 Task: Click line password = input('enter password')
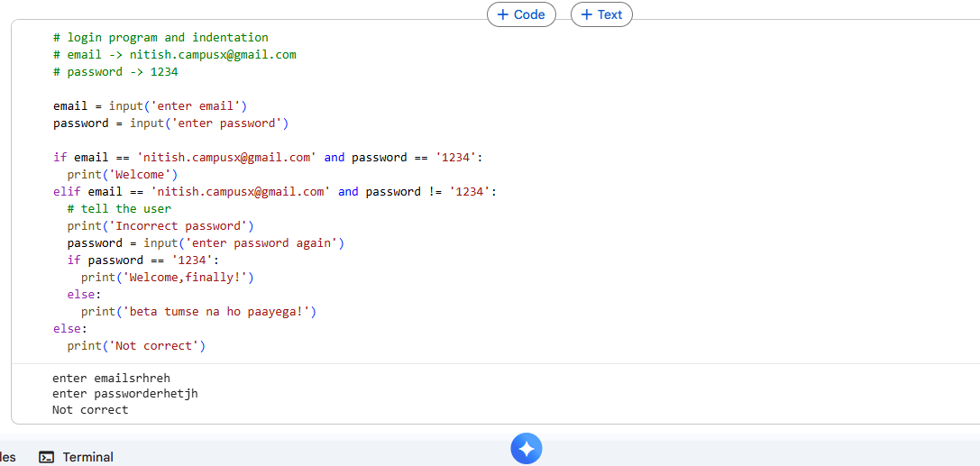coord(170,123)
